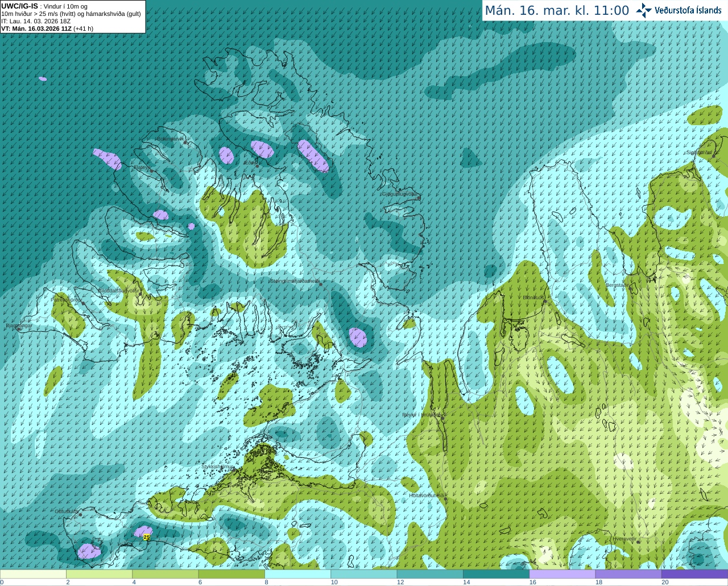Screen dimensions: 728x586
Task: Click the yellow 25 gust marker
Action: [147, 537]
